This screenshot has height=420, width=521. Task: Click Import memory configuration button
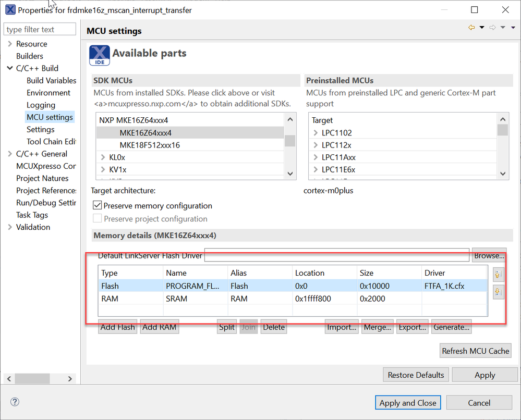(342, 327)
